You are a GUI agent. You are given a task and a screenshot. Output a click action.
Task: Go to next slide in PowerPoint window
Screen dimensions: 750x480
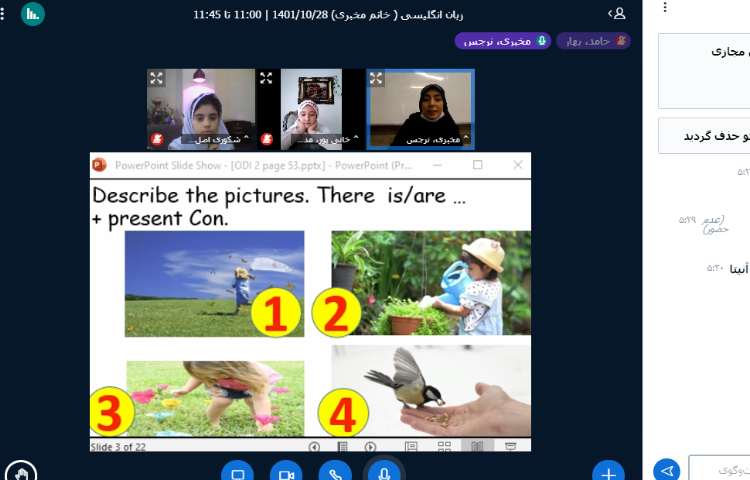click(x=370, y=447)
